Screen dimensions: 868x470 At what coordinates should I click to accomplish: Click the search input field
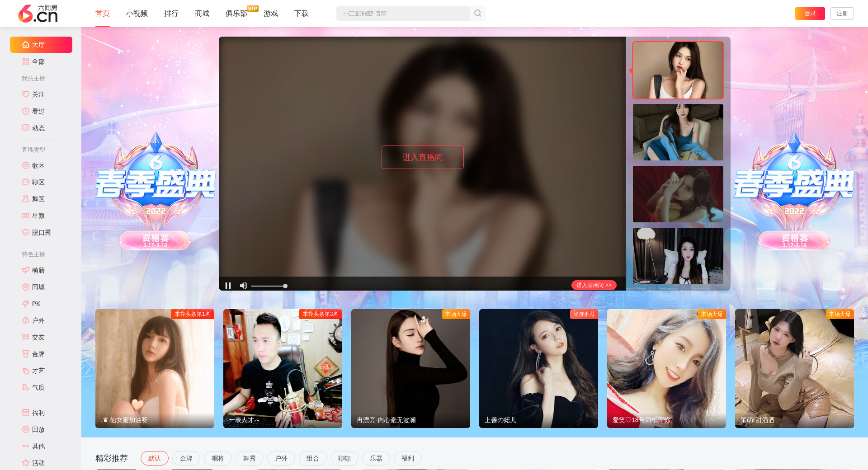click(402, 14)
